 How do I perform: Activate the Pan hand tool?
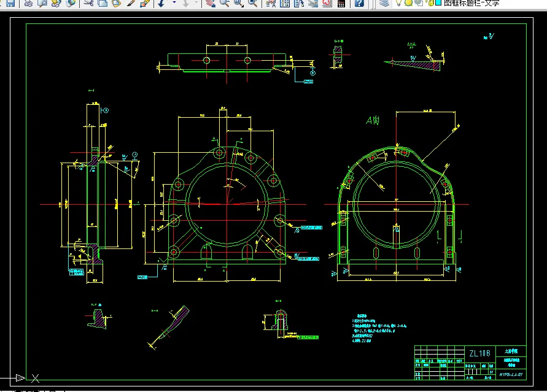point(210,3)
